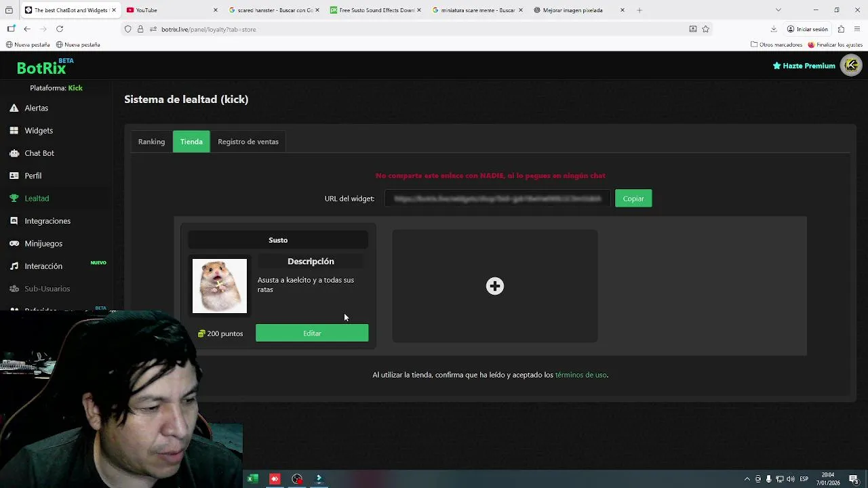Click the hamster item thumbnail

click(x=220, y=286)
